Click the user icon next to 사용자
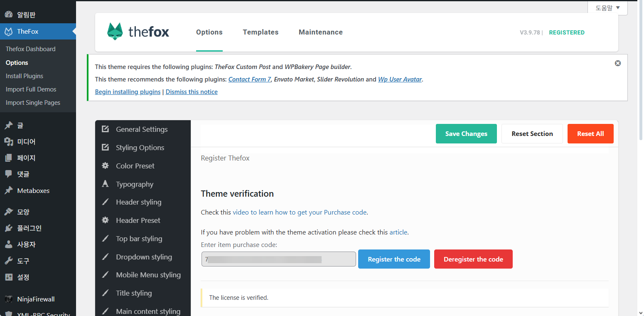Image resolution: width=644 pixels, height=316 pixels. (8, 244)
